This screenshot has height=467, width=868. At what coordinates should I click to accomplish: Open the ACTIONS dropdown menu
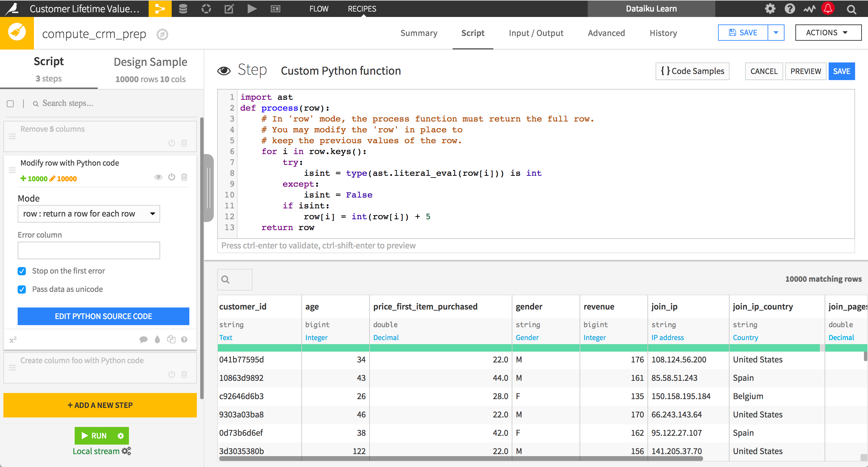pos(828,33)
